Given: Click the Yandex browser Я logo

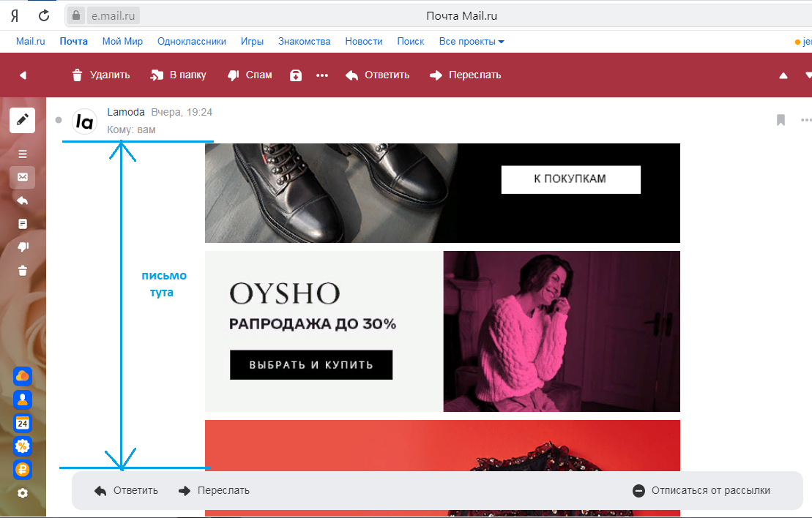Looking at the screenshot, I should [x=15, y=15].
